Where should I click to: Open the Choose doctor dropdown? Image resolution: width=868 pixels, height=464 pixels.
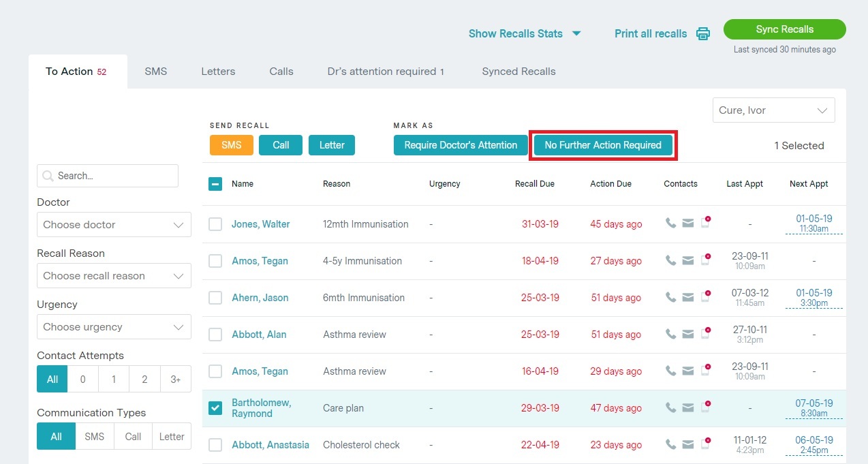pyautogui.click(x=113, y=225)
